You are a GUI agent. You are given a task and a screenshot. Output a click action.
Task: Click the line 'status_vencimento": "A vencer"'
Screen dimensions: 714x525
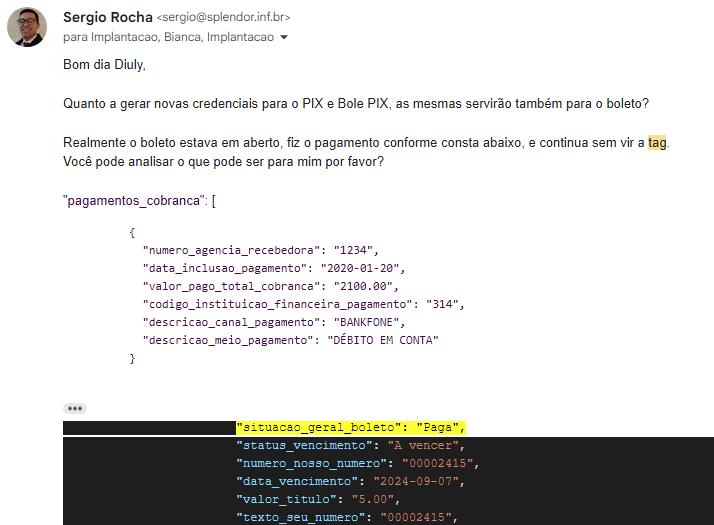pos(351,445)
